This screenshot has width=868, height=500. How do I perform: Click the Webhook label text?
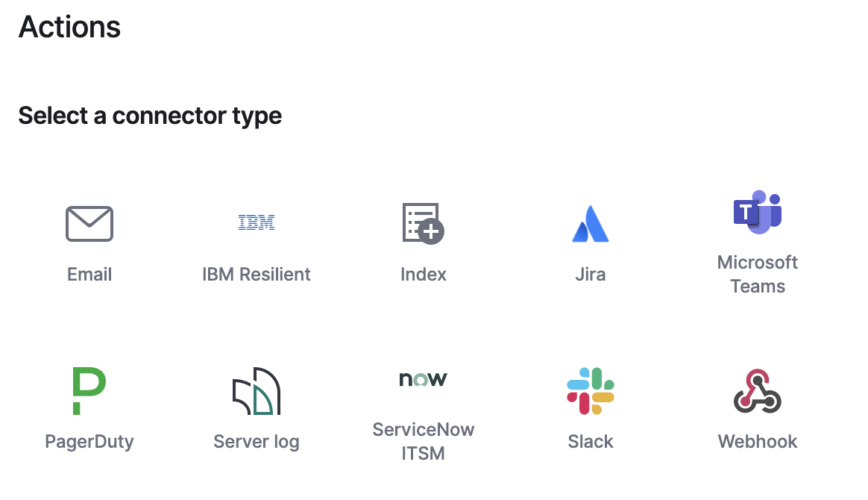click(x=757, y=441)
